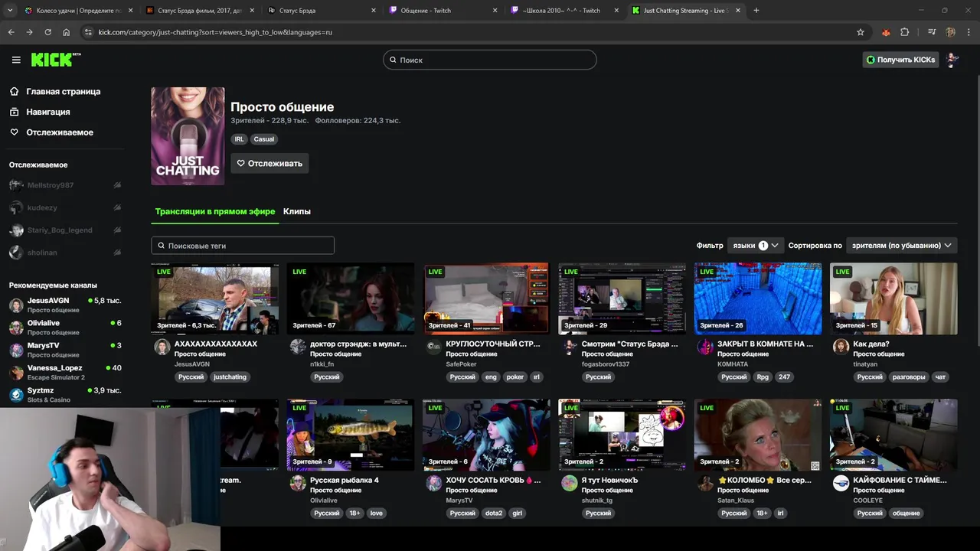Click the Just Chatting category cover image

pos(188,136)
